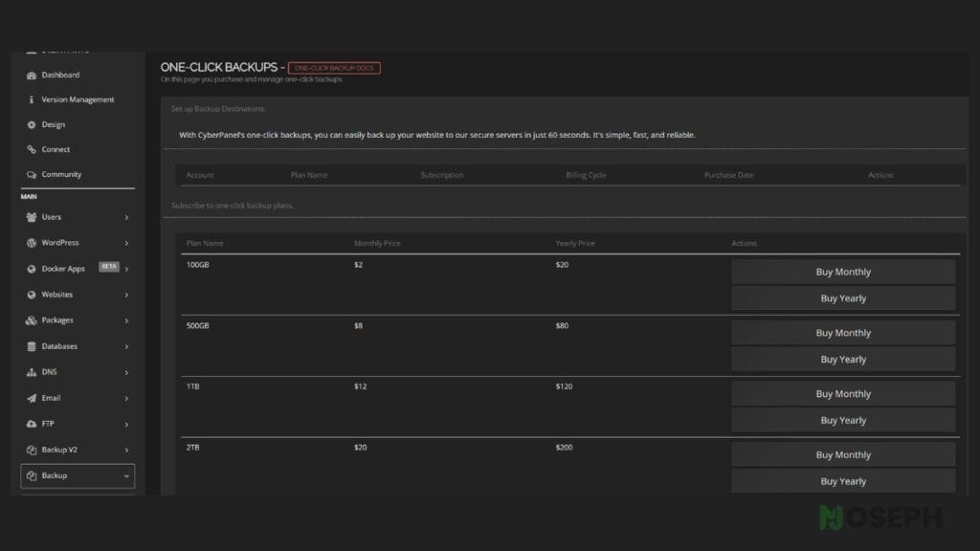Open the Connect menu item
Screen dimensions: 980x551
[56, 149]
